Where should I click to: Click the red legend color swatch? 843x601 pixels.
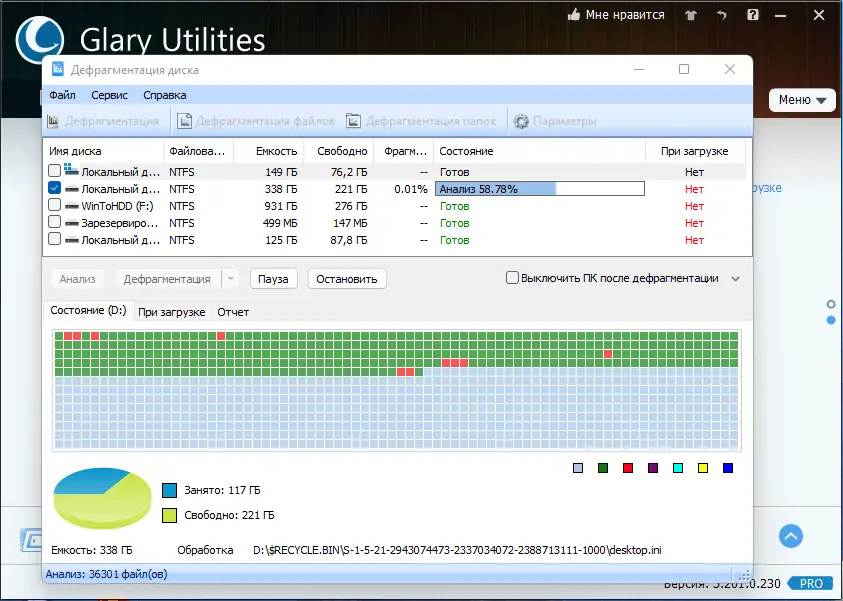click(628, 468)
